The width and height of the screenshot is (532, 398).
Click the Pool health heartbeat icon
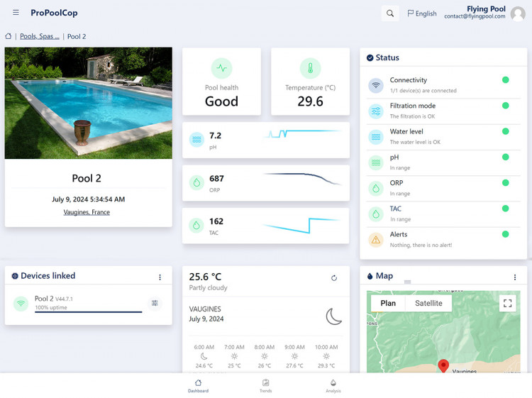pyautogui.click(x=221, y=68)
